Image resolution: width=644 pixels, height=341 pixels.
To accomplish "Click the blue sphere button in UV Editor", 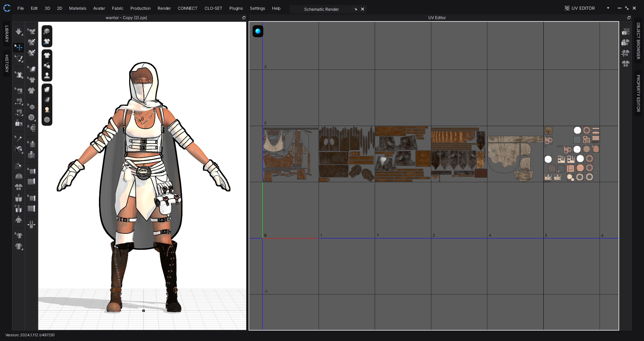I will 258,31.
